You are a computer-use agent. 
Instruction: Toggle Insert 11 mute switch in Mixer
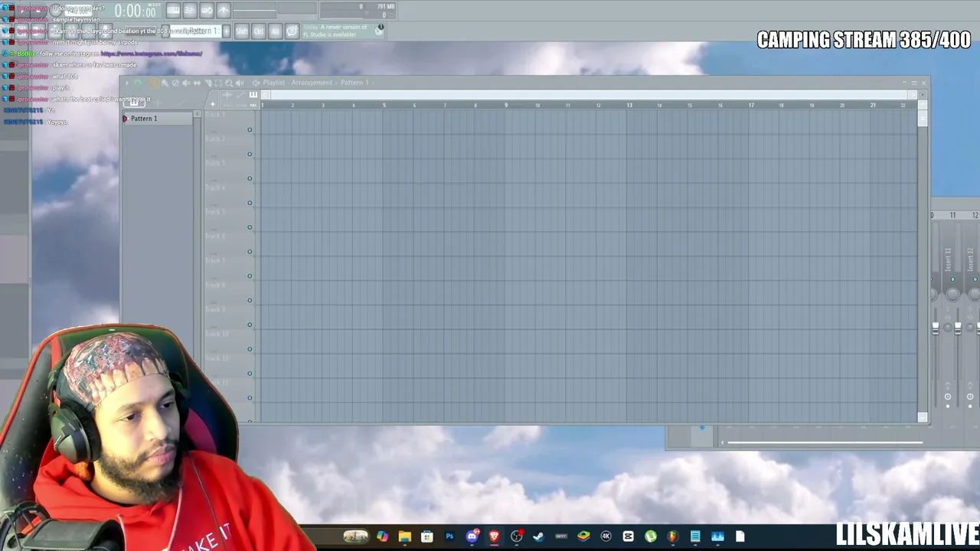click(952, 279)
